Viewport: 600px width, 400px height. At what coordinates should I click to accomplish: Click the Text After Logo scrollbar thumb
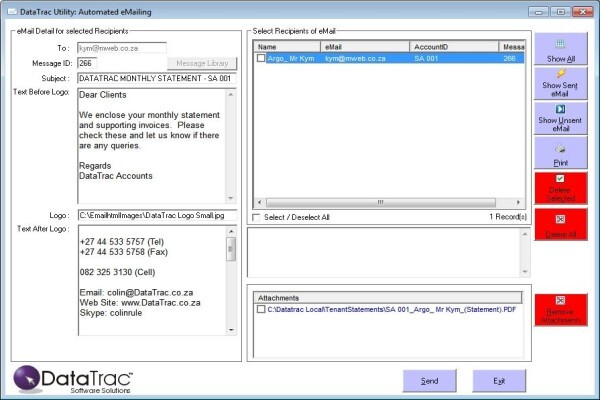coord(231,249)
